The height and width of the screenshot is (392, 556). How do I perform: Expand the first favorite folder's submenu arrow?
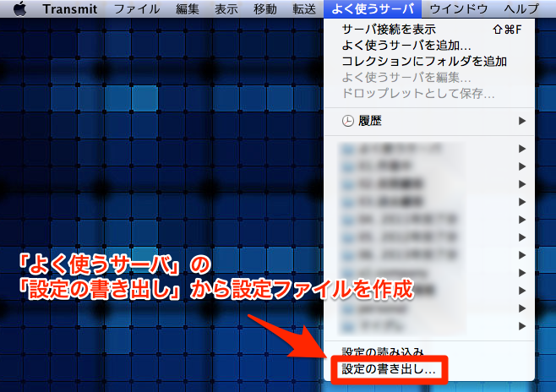pyautogui.click(x=522, y=150)
